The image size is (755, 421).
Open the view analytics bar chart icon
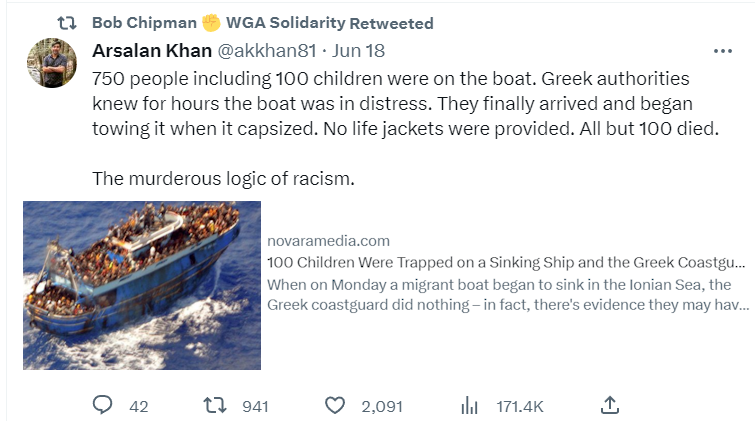[468, 405]
